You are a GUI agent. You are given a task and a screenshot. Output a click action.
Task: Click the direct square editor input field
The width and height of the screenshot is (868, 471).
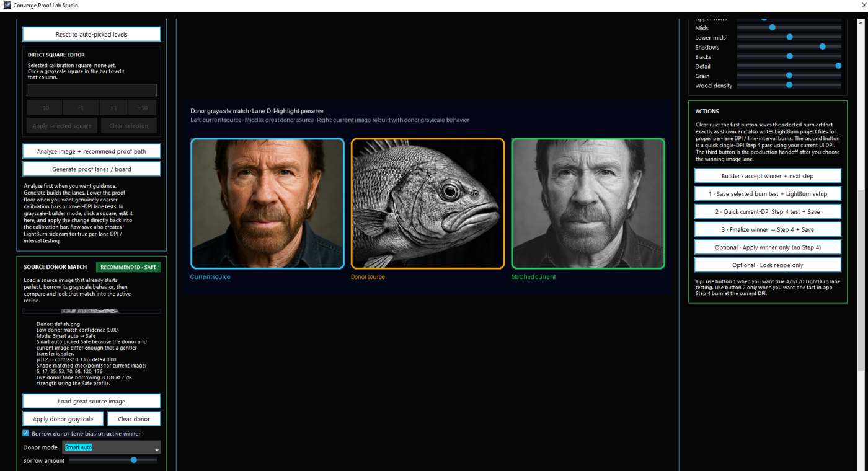pos(92,91)
